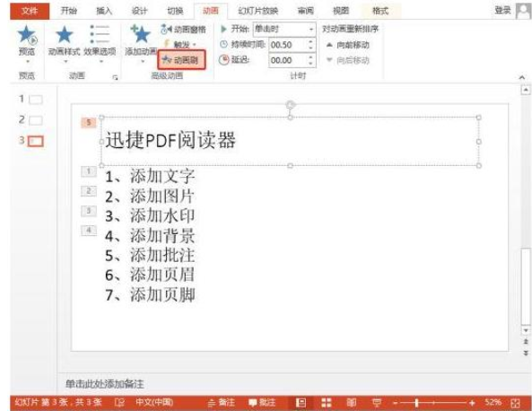Open the Animation Pane
532x411 pixels.
pos(183,30)
